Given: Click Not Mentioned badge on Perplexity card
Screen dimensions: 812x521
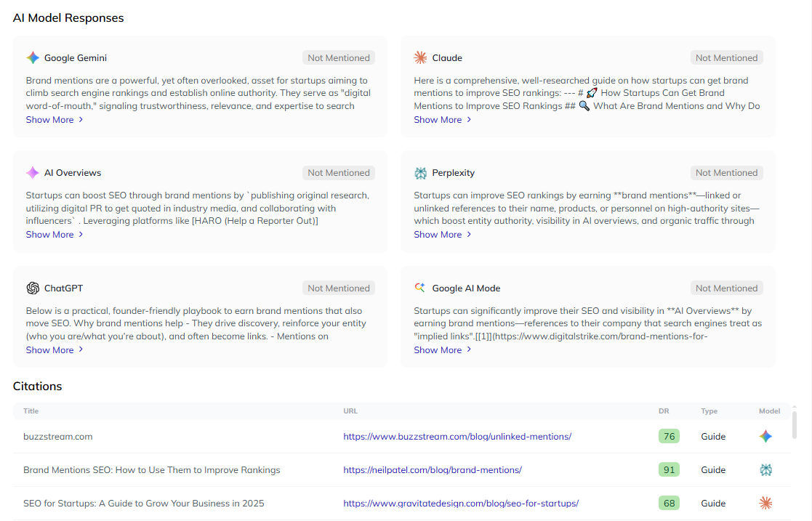Looking at the screenshot, I should pyautogui.click(x=726, y=173).
